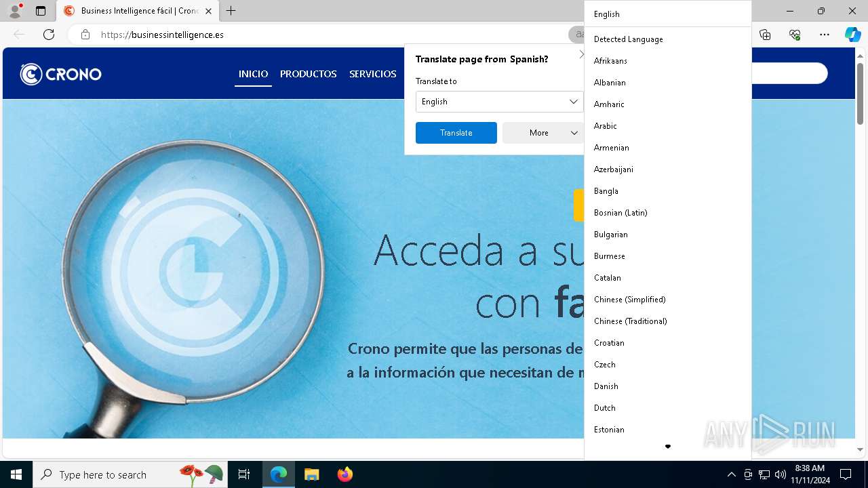Open File Explorer from taskbar
The image size is (868, 488).
pyautogui.click(x=312, y=474)
